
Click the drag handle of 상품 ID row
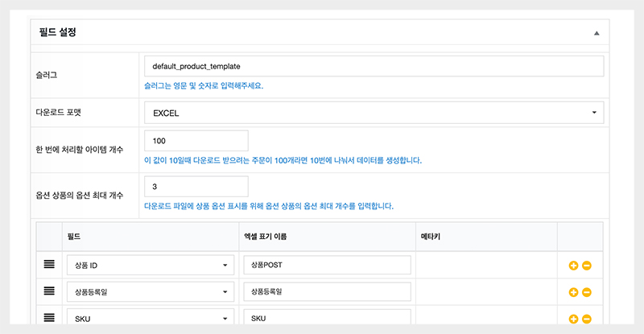pyautogui.click(x=49, y=266)
